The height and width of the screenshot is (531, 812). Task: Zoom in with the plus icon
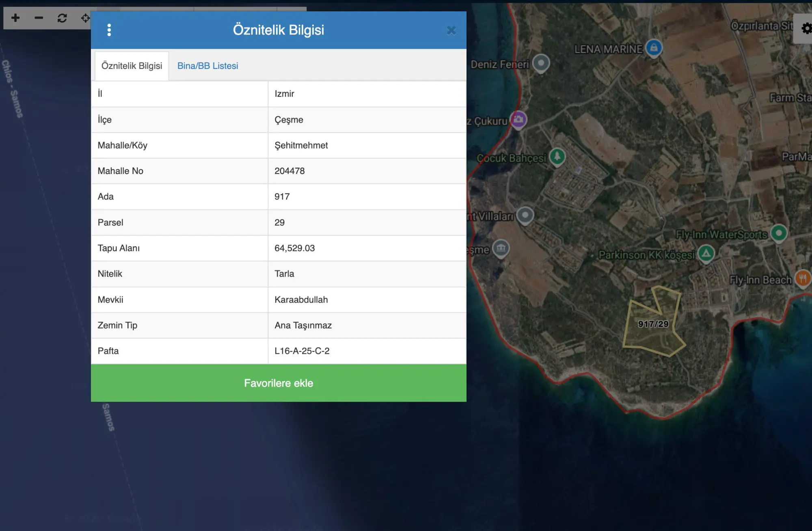pos(15,18)
